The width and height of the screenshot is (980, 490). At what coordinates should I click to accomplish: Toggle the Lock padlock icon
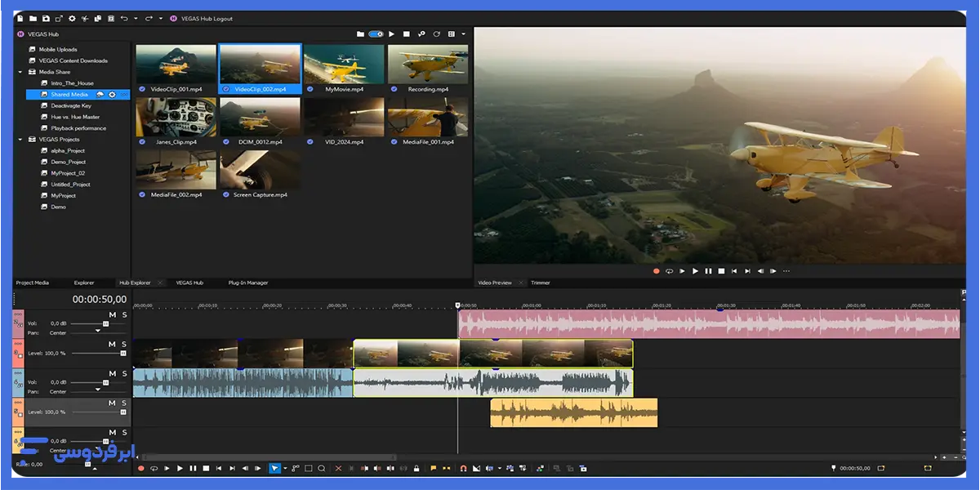pyautogui.click(x=416, y=468)
